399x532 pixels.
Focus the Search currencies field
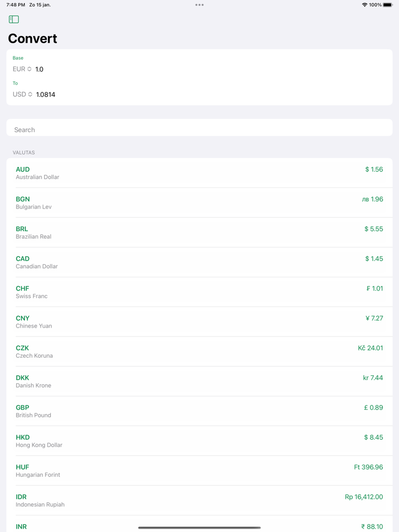(x=199, y=130)
